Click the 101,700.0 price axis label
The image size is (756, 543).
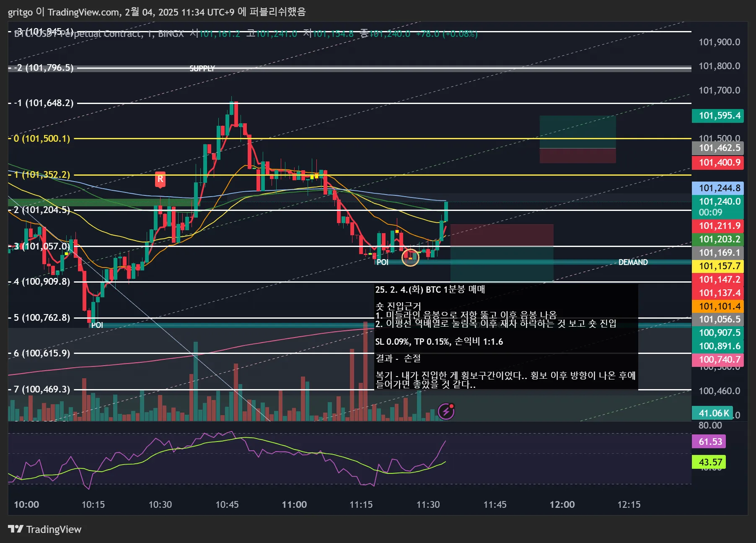click(x=719, y=90)
